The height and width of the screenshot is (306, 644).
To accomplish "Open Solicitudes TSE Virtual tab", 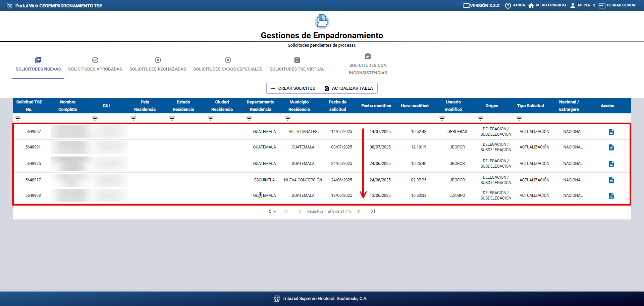I will [x=297, y=64].
